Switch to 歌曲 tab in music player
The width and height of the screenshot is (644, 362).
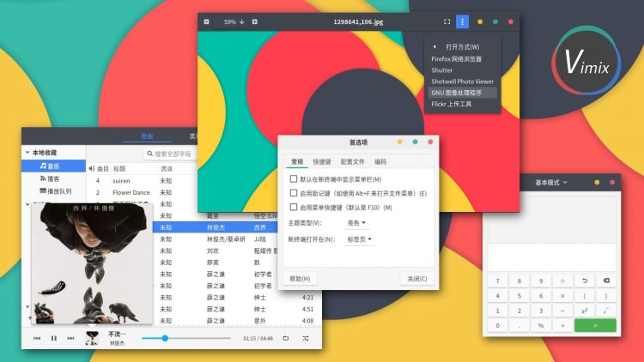[x=148, y=136]
